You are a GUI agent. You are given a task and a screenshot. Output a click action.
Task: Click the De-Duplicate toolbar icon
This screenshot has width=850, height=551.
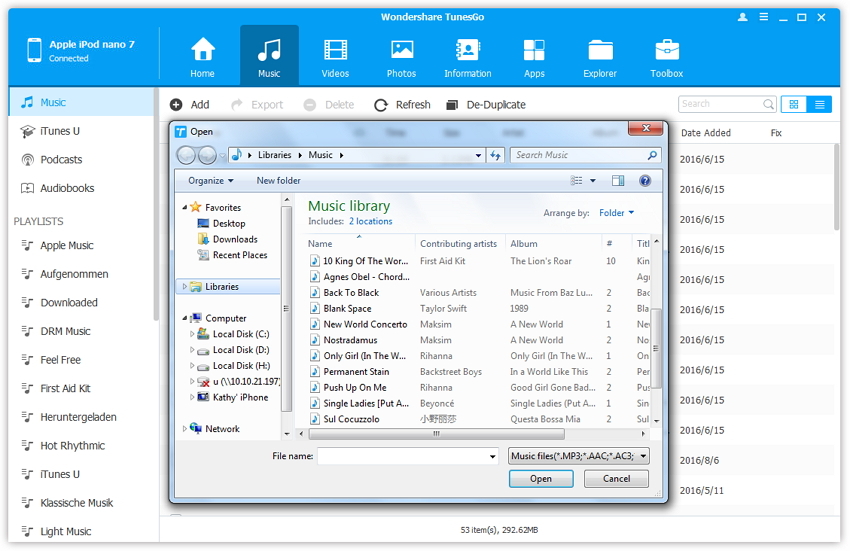(452, 105)
